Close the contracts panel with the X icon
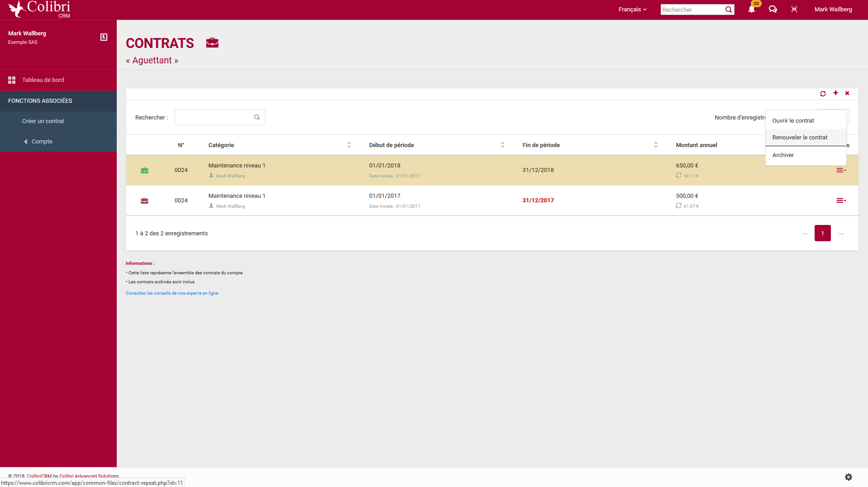The width and height of the screenshot is (868, 487). pos(847,93)
